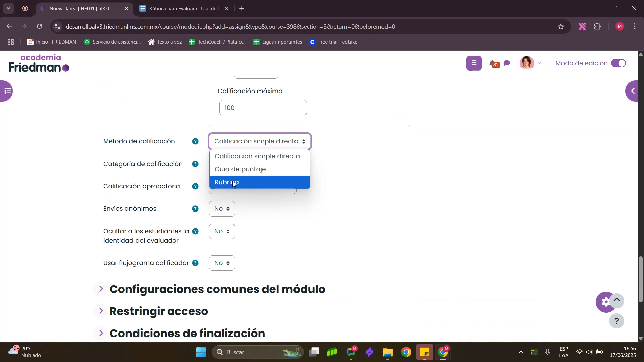Screen dimensions: 644x362
Task: Open evaluator identity hiding dropdown
Action: tap(222, 232)
